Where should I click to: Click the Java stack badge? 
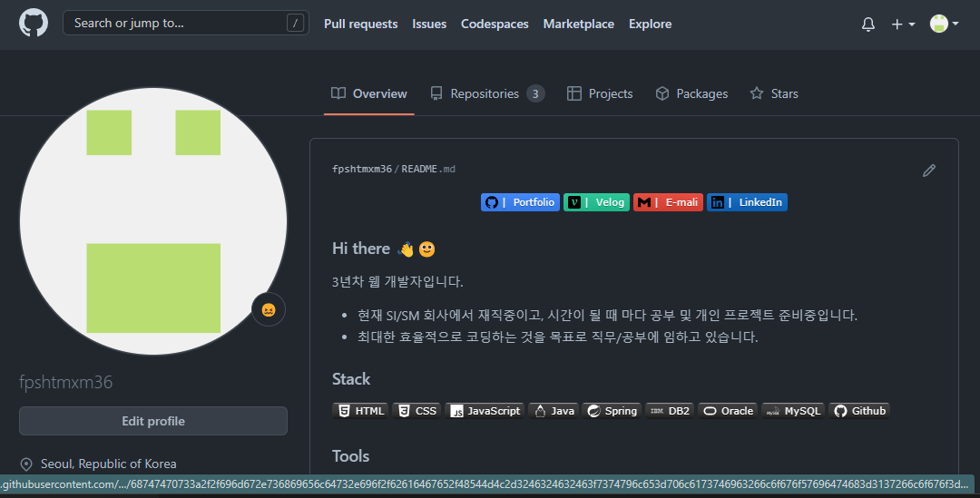tap(554, 411)
